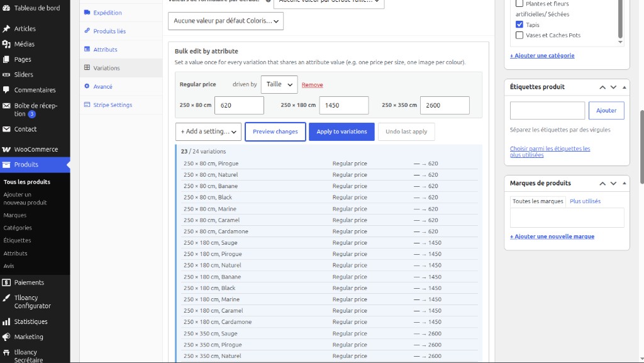The width and height of the screenshot is (644, 363).
Task: Click the Remove link for Regular price
Action: [312, 85]
